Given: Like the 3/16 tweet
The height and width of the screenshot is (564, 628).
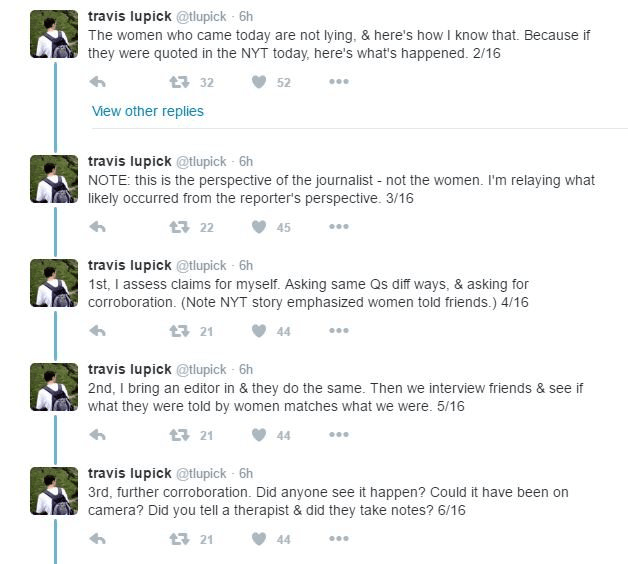Looking at the screenshot, I should pos(259,227).
